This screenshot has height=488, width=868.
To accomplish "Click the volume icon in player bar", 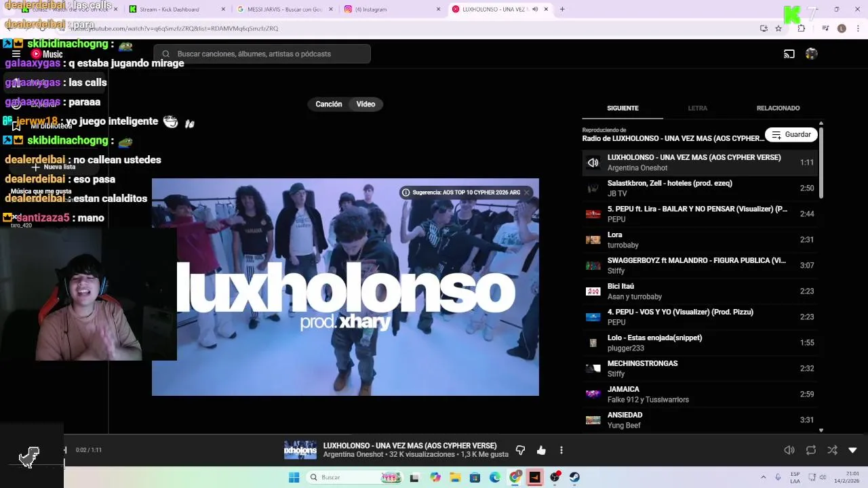I will pos(789,450).
